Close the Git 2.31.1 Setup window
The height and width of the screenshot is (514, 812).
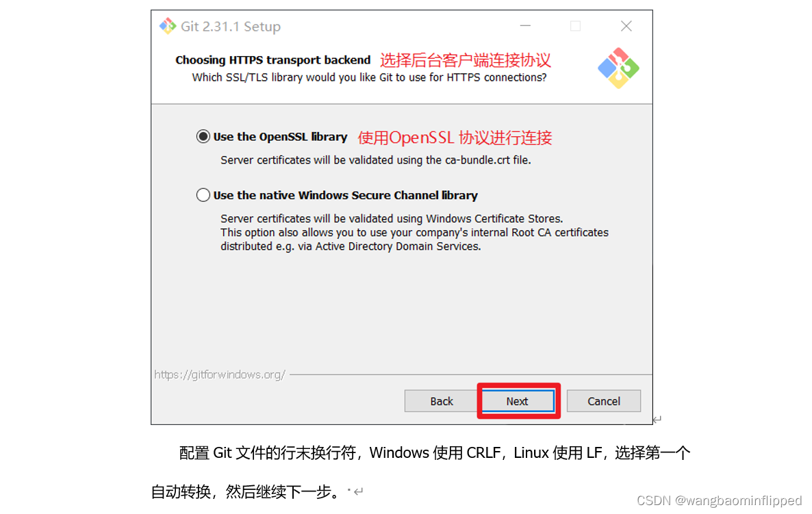click(626, 26)
